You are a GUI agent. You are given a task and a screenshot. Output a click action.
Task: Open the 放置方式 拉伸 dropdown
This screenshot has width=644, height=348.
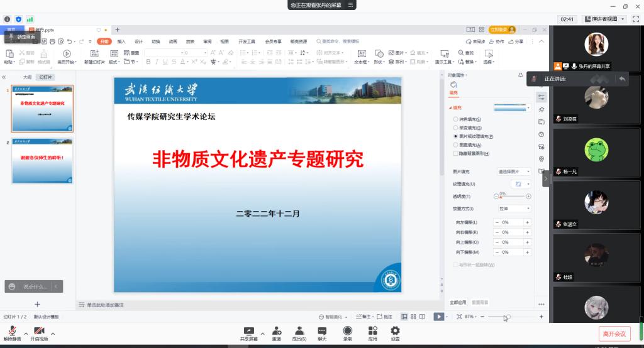click(514, 209)
